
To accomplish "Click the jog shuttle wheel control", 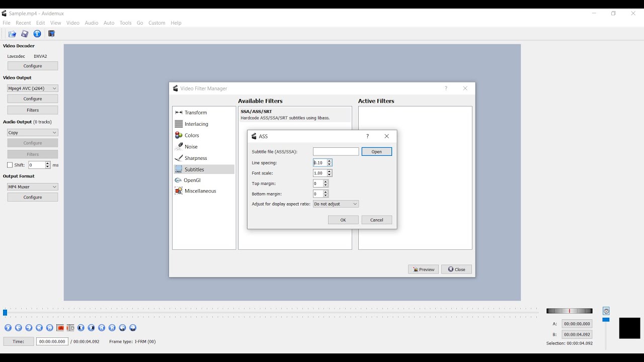I will (x=570, y=311).
